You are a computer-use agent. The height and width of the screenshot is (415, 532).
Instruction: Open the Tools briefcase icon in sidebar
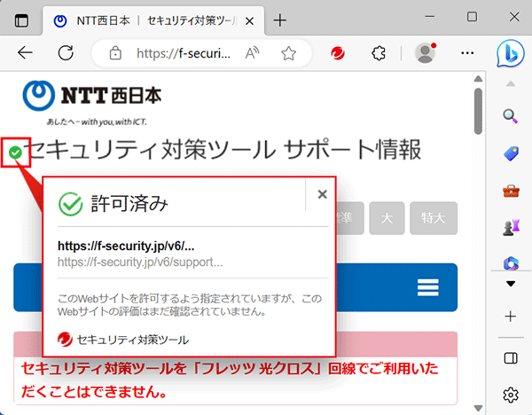(x=510, y=190)
